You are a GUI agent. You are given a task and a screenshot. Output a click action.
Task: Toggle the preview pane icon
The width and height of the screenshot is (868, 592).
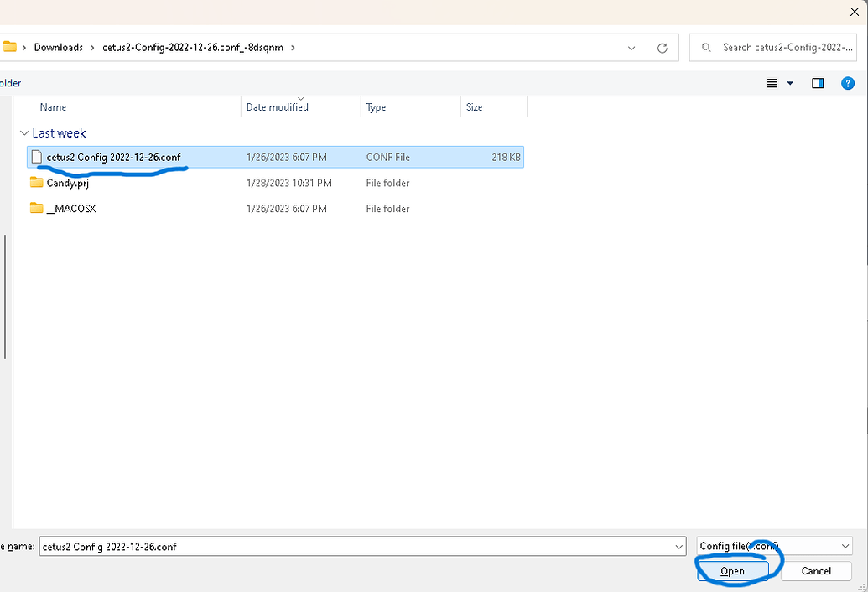(818, 83)
